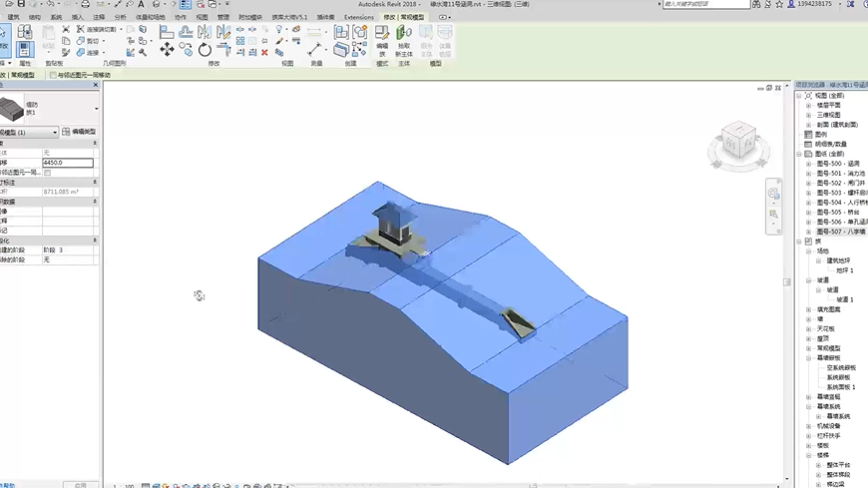Select the Array tool
The width and height of the screenshot is (868, 488).
pyautogui.click(x=240, y=41)
